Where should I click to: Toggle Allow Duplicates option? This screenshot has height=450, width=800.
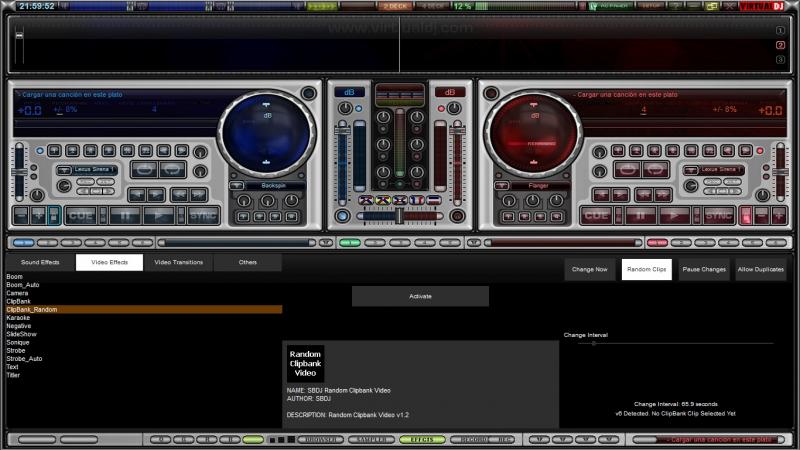pos(761,269)
